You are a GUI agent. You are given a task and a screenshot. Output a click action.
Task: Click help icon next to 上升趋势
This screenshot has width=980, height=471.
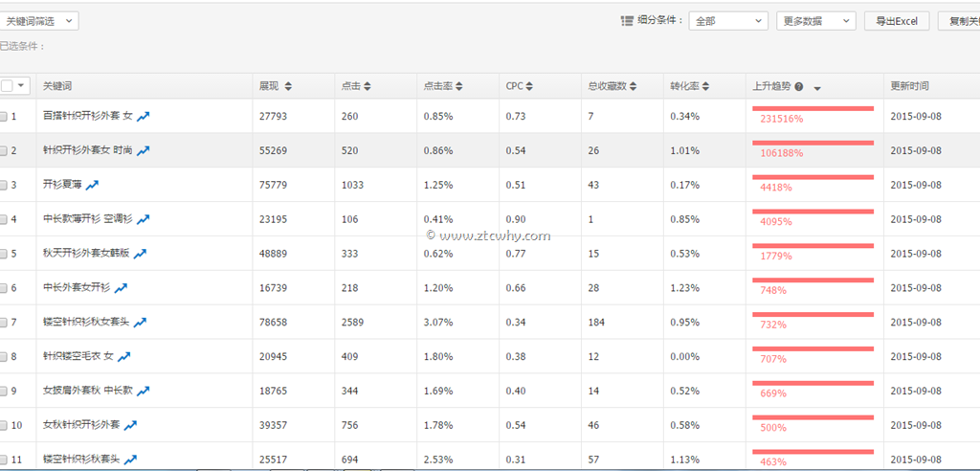point(799,86)
